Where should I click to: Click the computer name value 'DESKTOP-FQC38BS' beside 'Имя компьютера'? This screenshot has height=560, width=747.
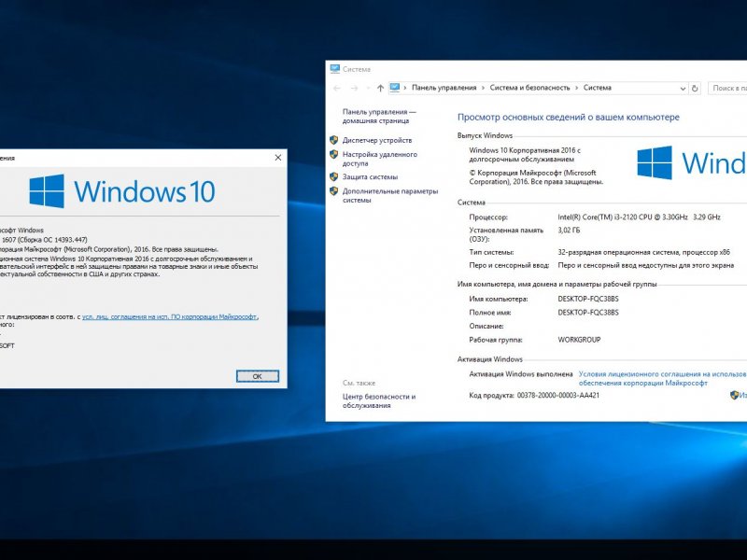[x=588, y=299]
